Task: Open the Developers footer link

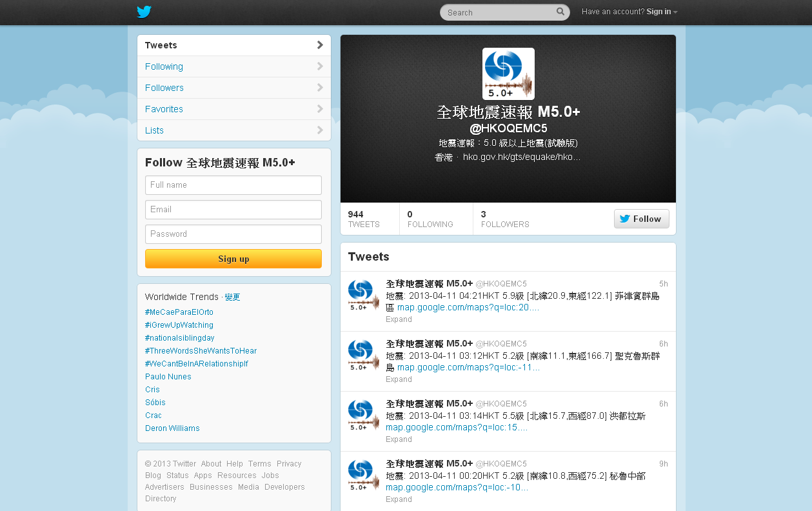Action: [284, 487]
